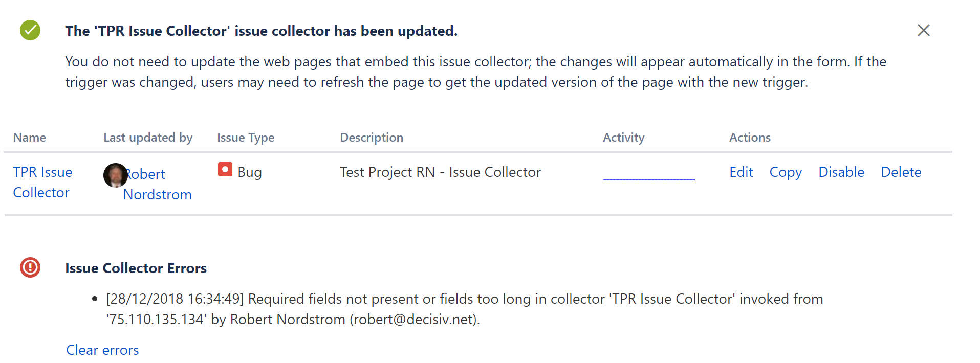Delete the TPR Issue Collector
Viewport: 980px width, 363px height.
coord(901,172)
